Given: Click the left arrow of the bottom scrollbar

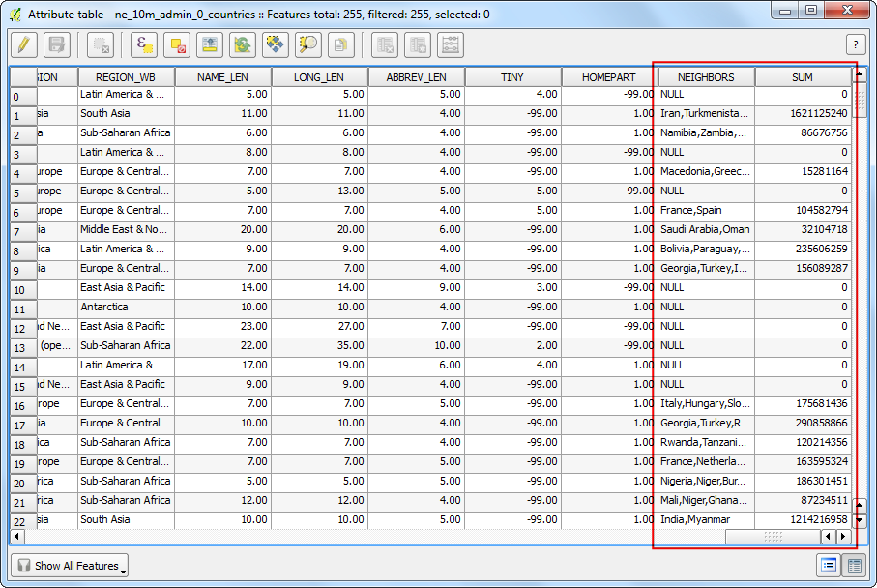Looking at the screenshot, I should 17,537.
